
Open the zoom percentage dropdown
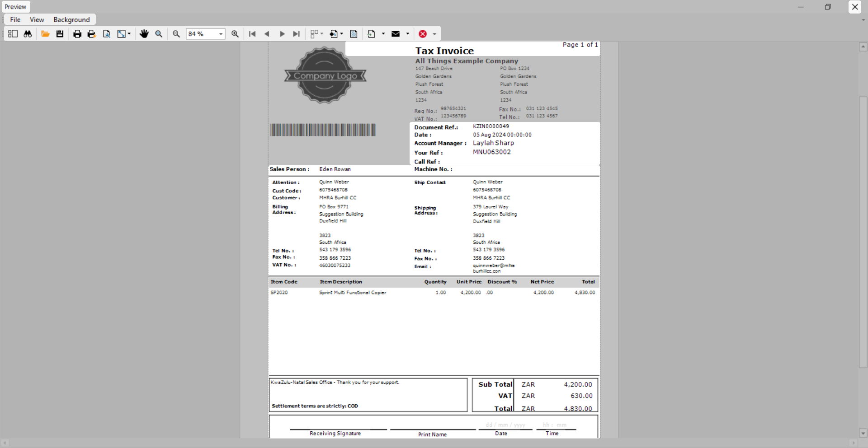221,34
